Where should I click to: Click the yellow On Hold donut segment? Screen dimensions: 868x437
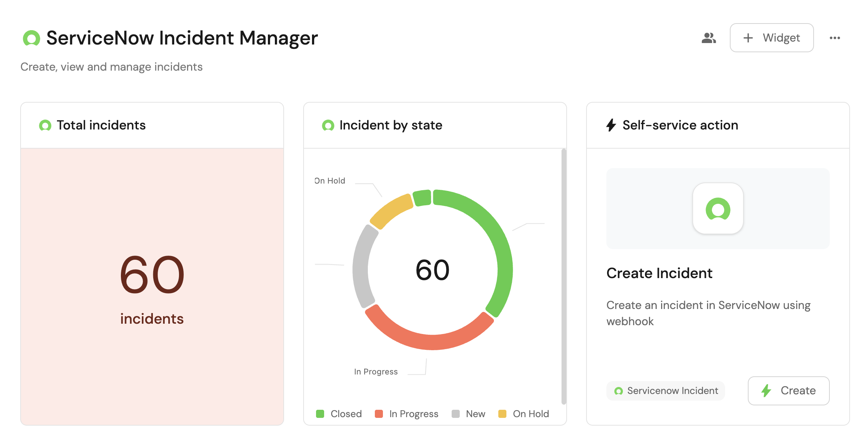tap(390, 211)
